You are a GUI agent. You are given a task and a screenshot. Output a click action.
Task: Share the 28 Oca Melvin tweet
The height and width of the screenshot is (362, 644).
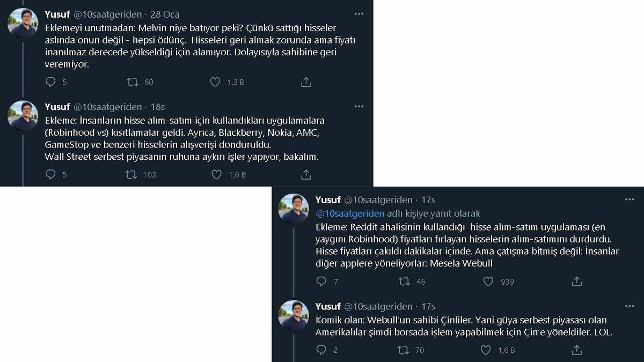point(306,82)
